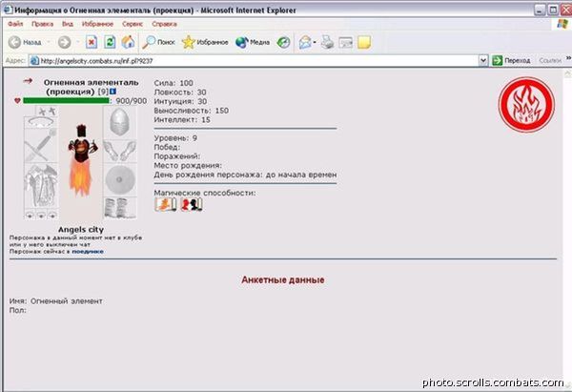
Task: Stop page loading with the red X icon
Action: pos(92,42)
